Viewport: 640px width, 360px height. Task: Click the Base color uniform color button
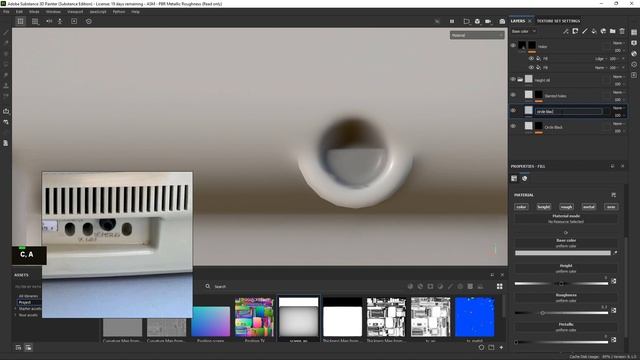(566, 243)
